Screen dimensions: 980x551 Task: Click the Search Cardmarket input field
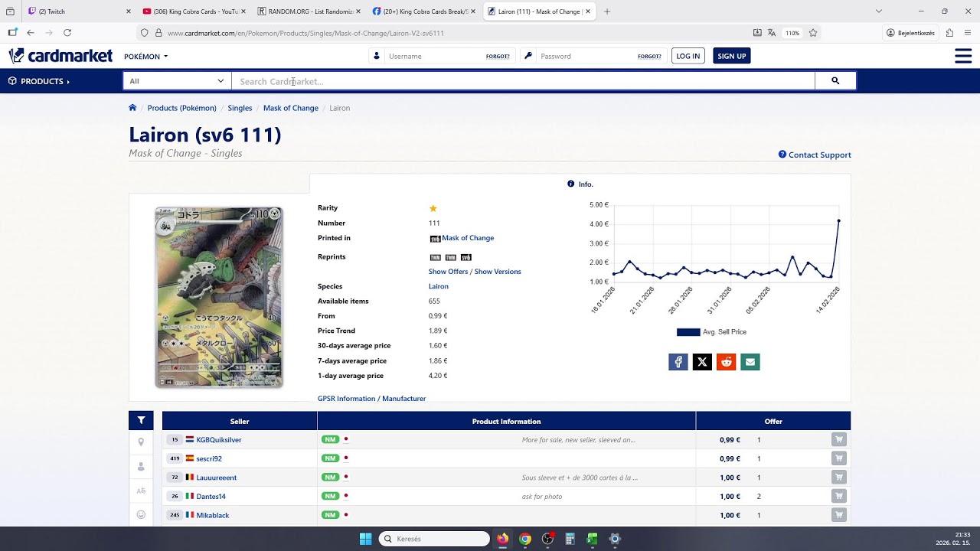pos(523,81)
